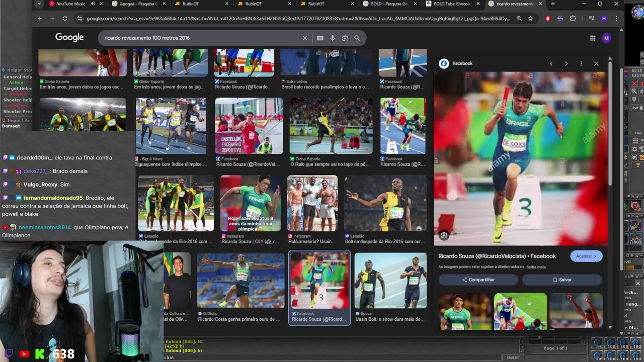The width and height of the screenshot is (644, 362).
Task: Open the O Globo Ricardo Costa thumbnail
Action: coord(240,281)
